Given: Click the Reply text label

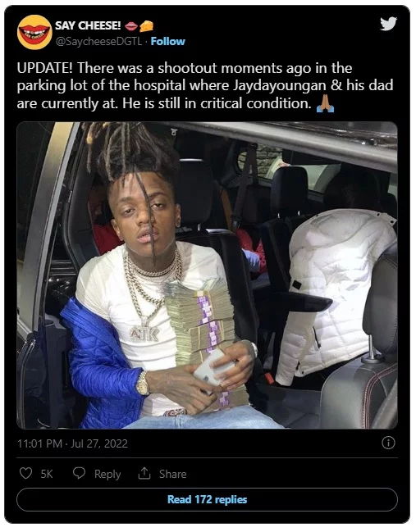Looking at the screenshot, I should point(107,474).
